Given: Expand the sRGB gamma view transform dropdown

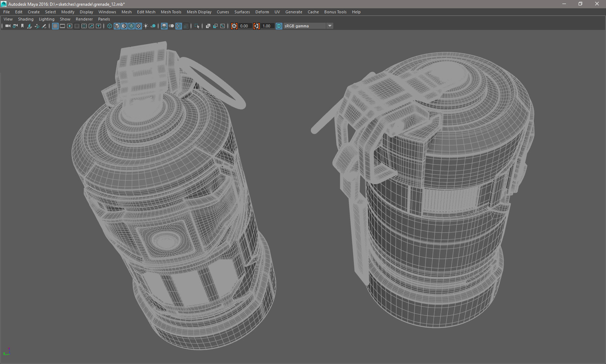Looking at the screenshot, I should 329,26.
